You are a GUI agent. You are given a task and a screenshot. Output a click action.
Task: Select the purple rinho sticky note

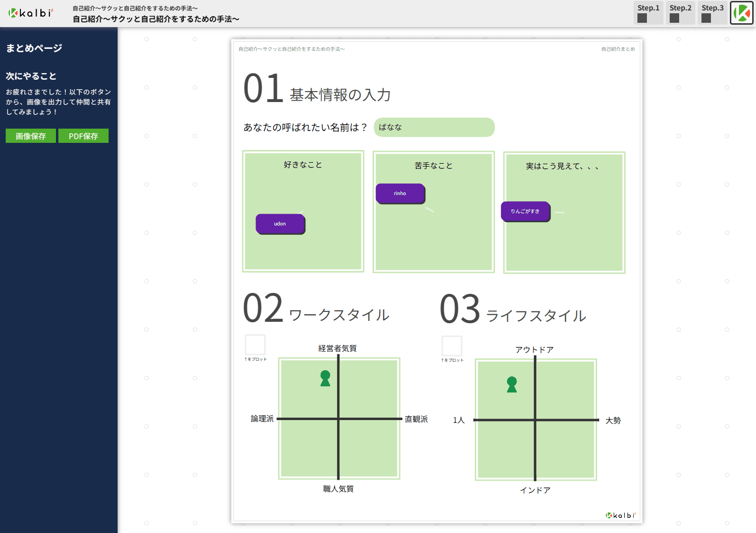pos(400,194)
